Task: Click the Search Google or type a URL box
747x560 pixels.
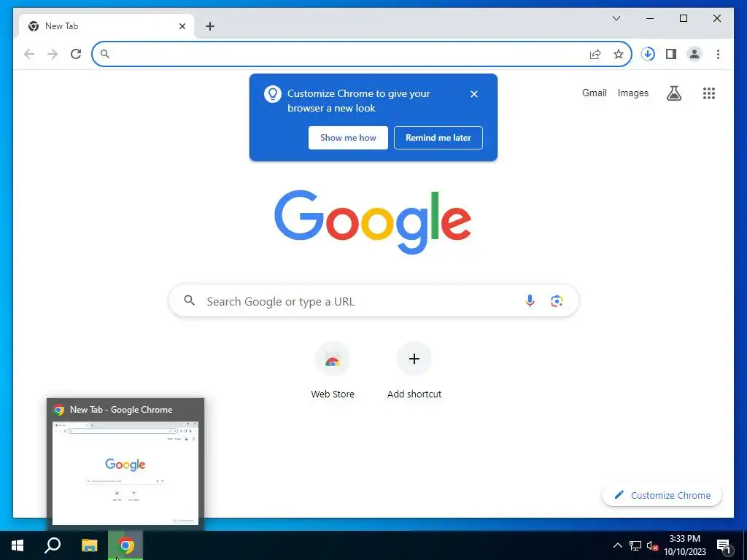Action: [x=373, y=300]
